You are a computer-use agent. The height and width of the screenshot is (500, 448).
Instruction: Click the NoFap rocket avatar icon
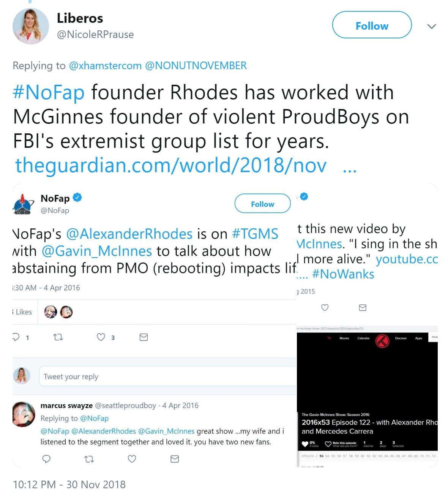[x=24, y=204]
